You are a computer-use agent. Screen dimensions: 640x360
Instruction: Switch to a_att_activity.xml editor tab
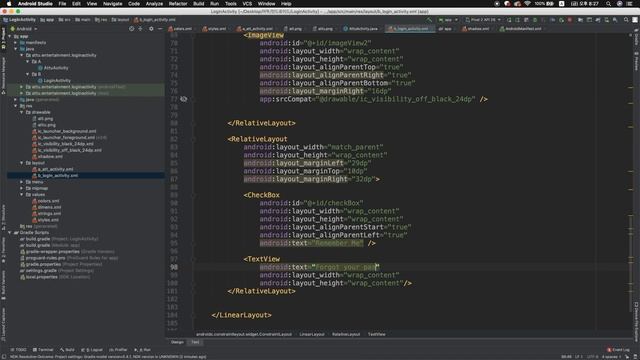(x=255, y=29)
